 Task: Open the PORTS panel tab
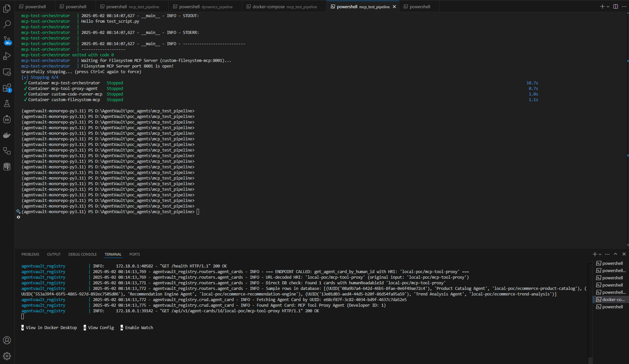[x=134, y=254]
